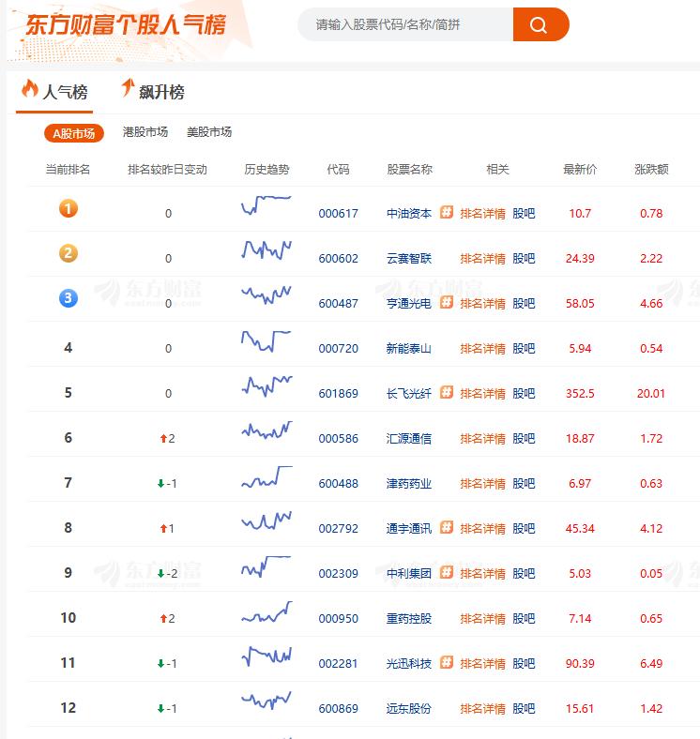Click the 涨跌额 column header

(x=651, y=169)
